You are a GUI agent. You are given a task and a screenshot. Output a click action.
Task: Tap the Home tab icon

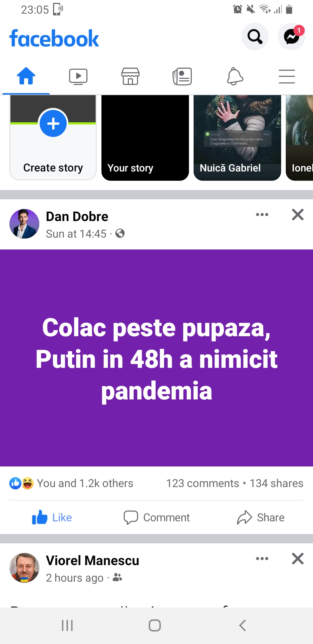click(26, 76)
